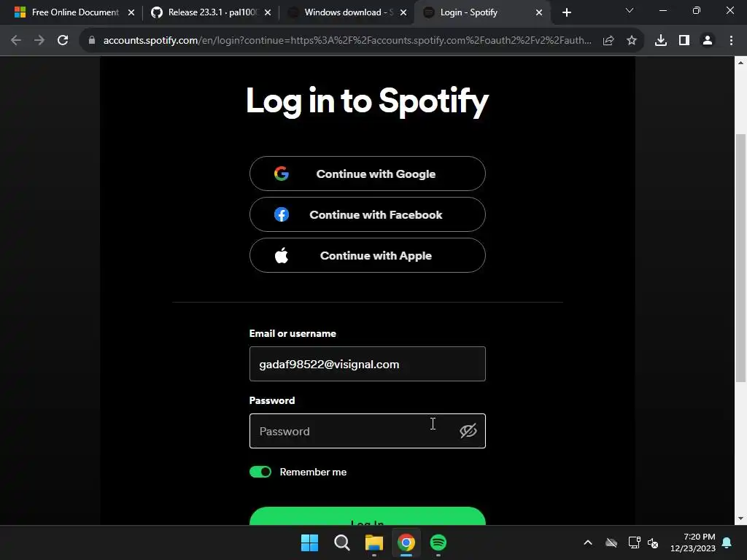
Task: Click the Email or username field
Action: [368, 365]
